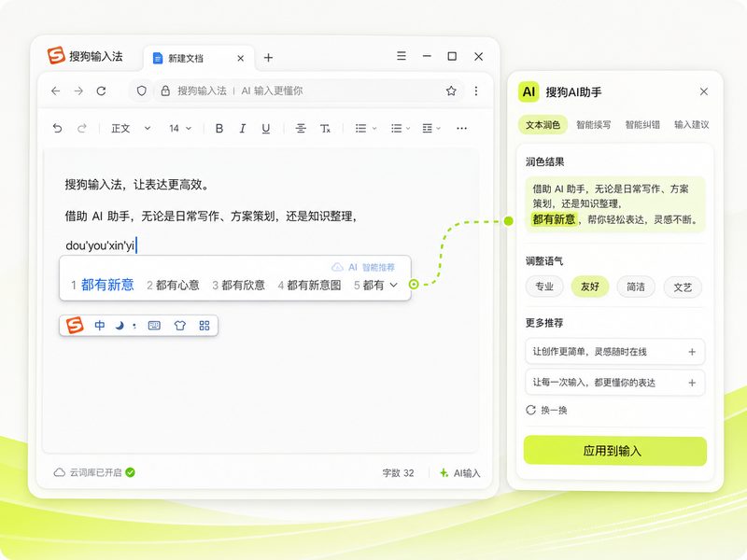The width and height of the screenshot is (747, 560).
Task: Click 云词库已开启 cloud status
Action: pyautogui.click(x=94, y=472)
